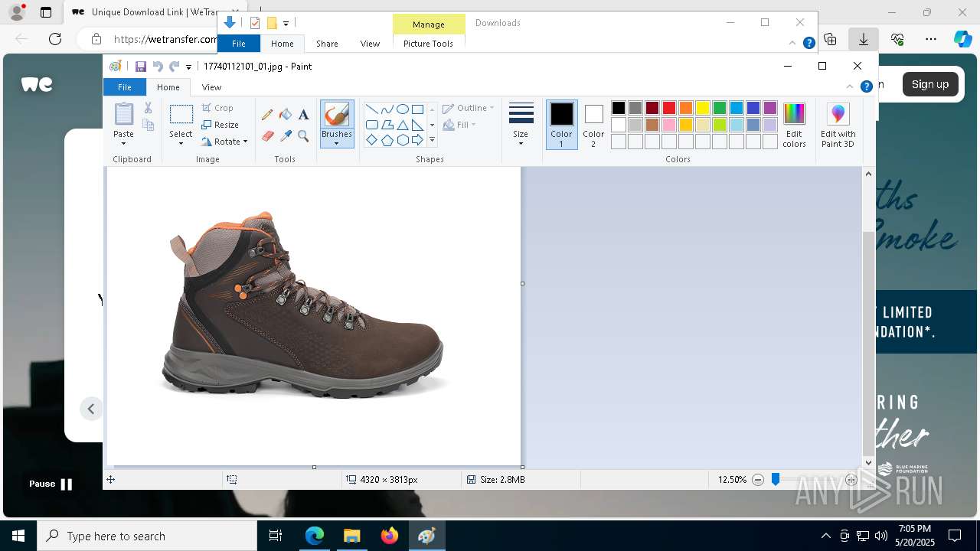Click the vertical scrollbar down arrow in Paint

[x=868, y=462]
